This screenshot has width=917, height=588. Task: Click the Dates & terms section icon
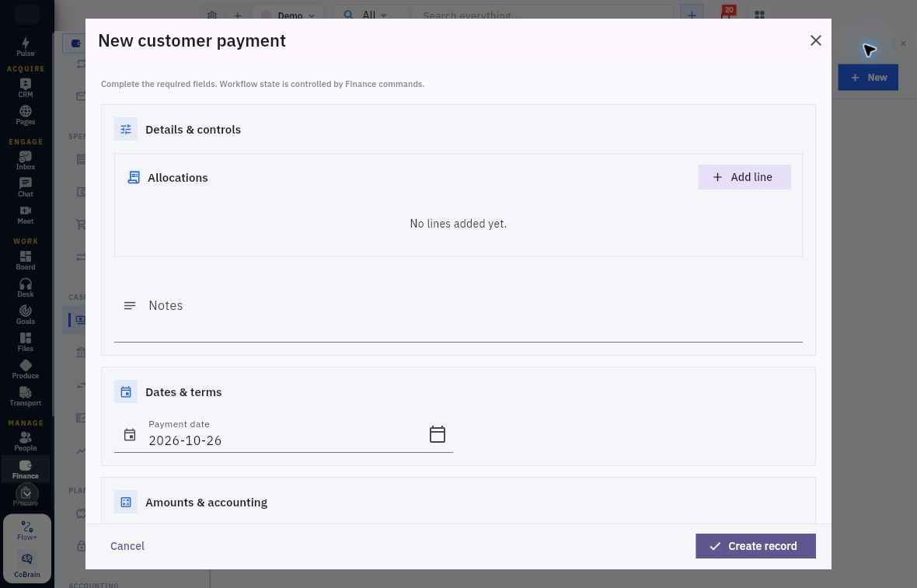126,391
